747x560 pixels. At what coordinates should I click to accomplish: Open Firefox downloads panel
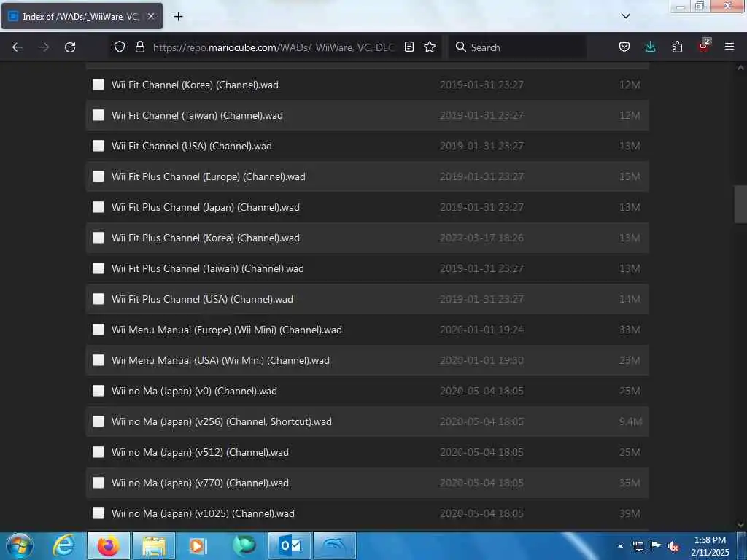pos(650,47)
